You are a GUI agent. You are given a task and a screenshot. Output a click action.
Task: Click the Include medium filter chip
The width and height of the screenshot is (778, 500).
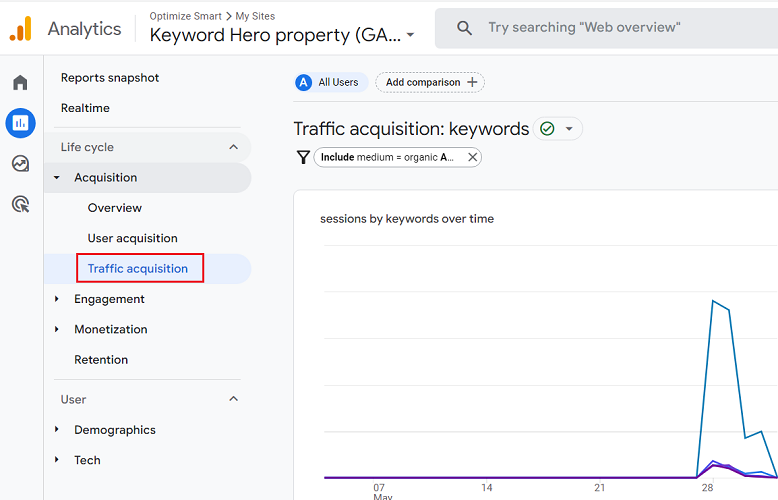tap(397, 157)
